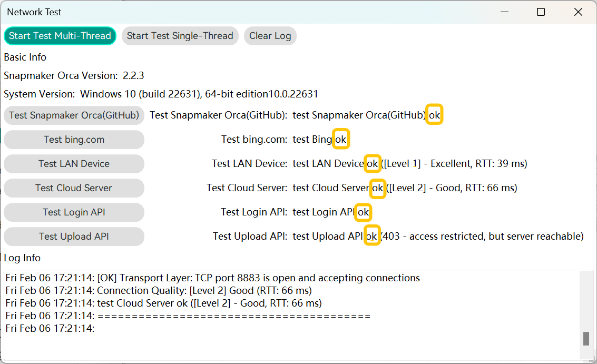The image size is (597, 364).
Task: Maximize the Network Test window
Action: [541, 12]
